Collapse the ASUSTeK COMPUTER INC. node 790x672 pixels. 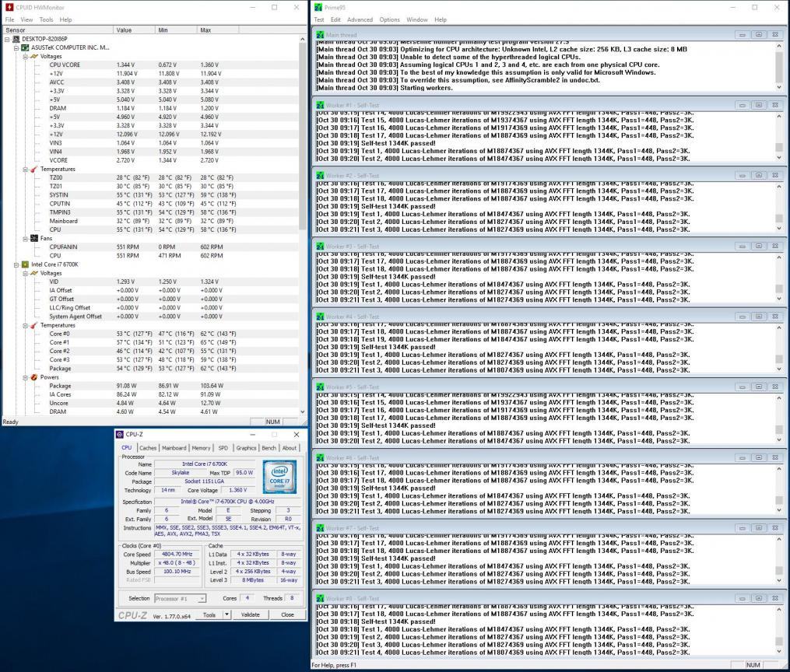pos(16,47)
